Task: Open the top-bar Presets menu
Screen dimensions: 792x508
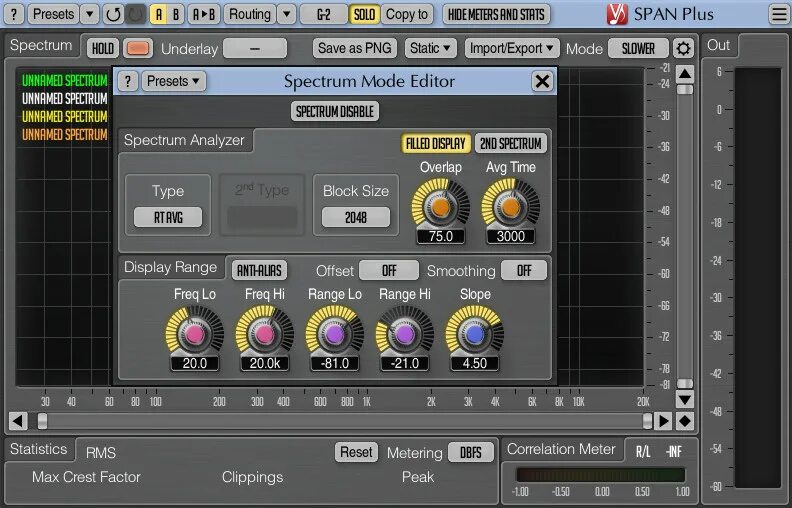Action: 53,14
